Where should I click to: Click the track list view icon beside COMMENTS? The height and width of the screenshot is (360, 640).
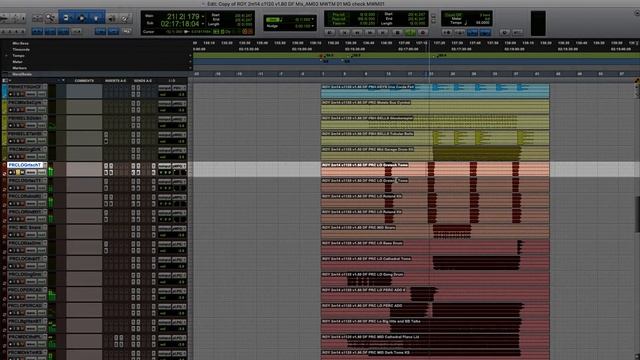[5, 81]
